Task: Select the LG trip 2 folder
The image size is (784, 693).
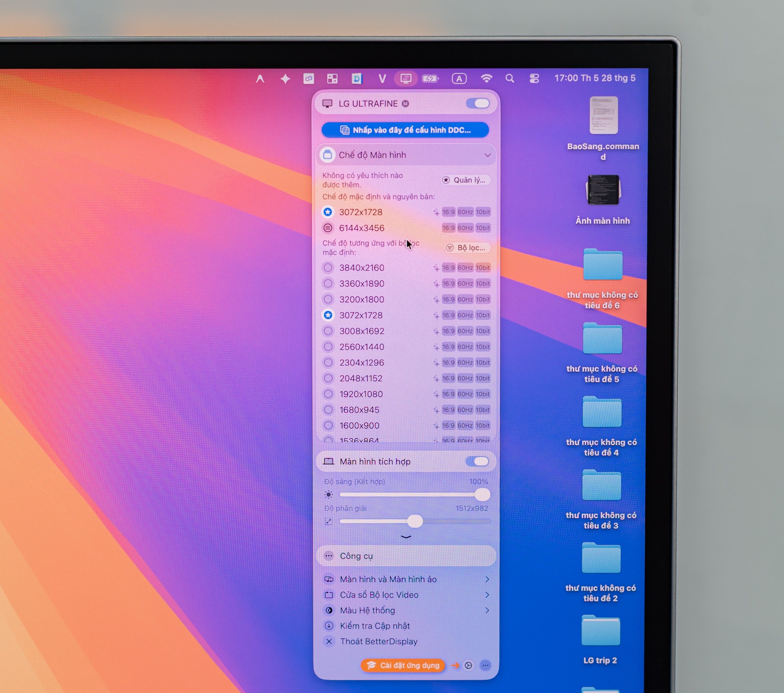Action: pos(601,630)
